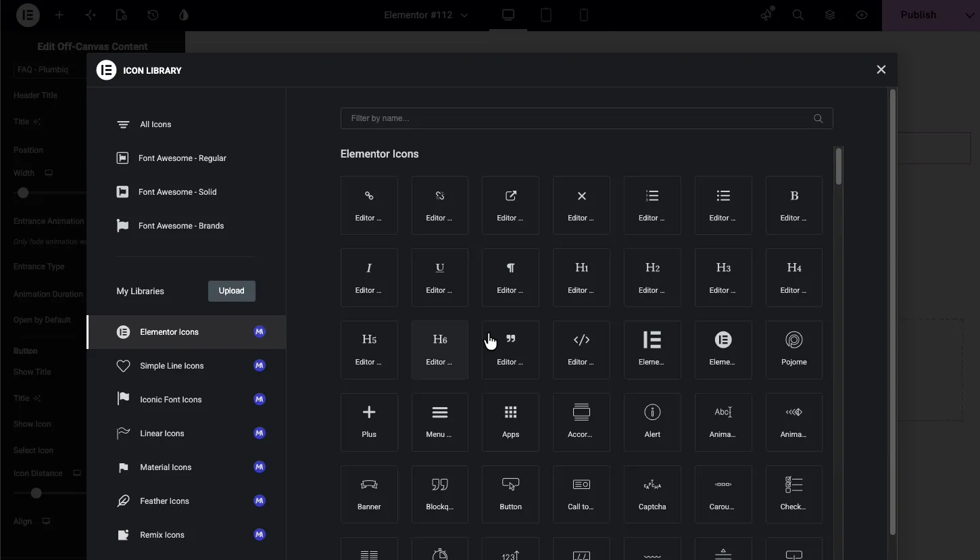980x560 pixels.
Task: Click the Icon Library outer scrollbar
Action: point(893,312)
